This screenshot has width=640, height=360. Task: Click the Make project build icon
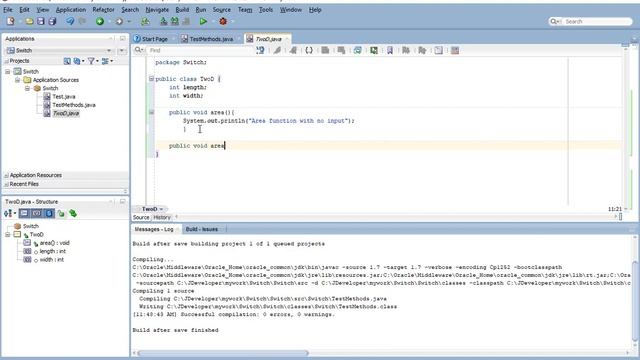click(164, 21)
